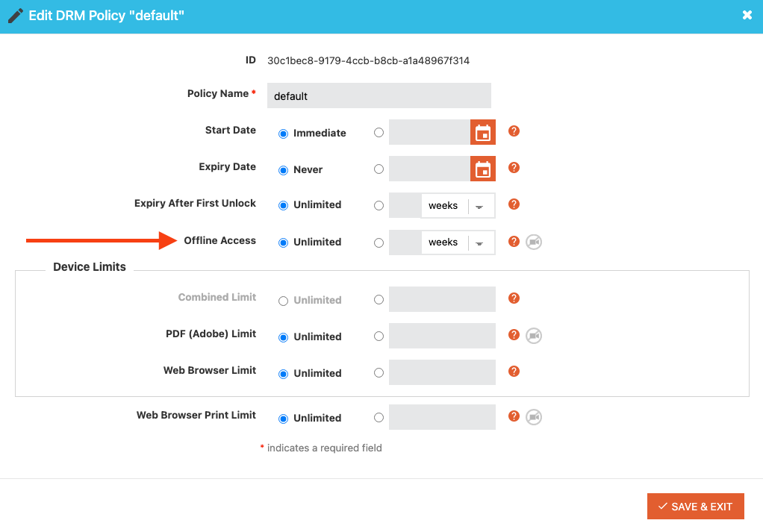
Task: Show help for Expiry After First Unlock
Action: tap(514, 204)
